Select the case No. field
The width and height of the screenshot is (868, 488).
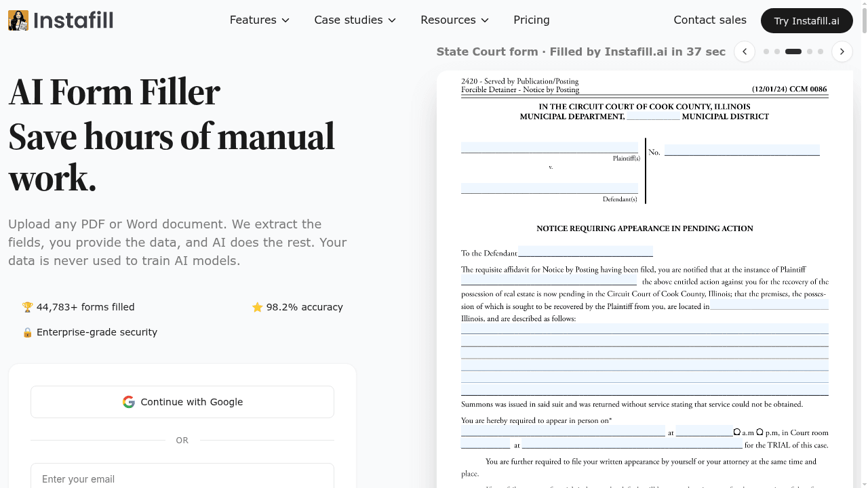click(x=742, y=150)
